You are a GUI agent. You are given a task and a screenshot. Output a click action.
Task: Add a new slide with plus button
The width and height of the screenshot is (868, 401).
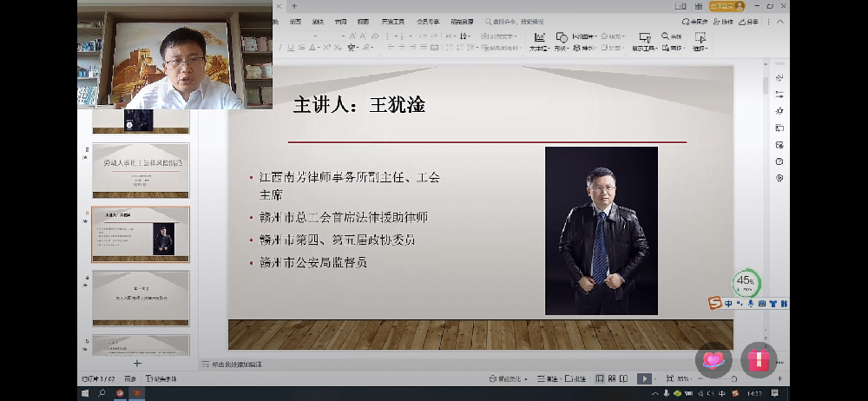point(137,364)
